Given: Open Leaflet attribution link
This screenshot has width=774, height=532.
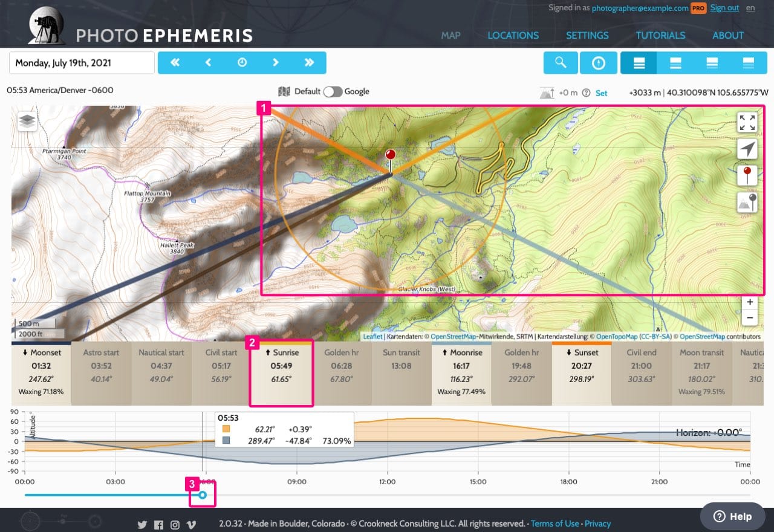Looking at the screenshot, I should click(372, 337).
